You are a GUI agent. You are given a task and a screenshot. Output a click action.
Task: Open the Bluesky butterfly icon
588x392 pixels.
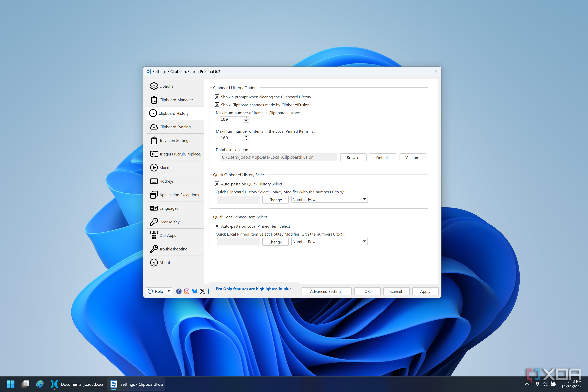[195, 291]
